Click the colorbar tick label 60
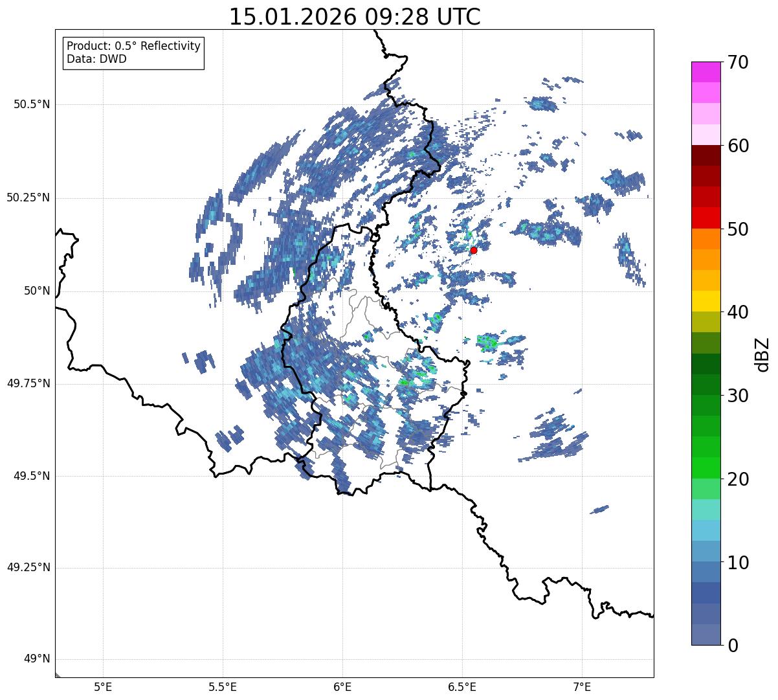 738,146
